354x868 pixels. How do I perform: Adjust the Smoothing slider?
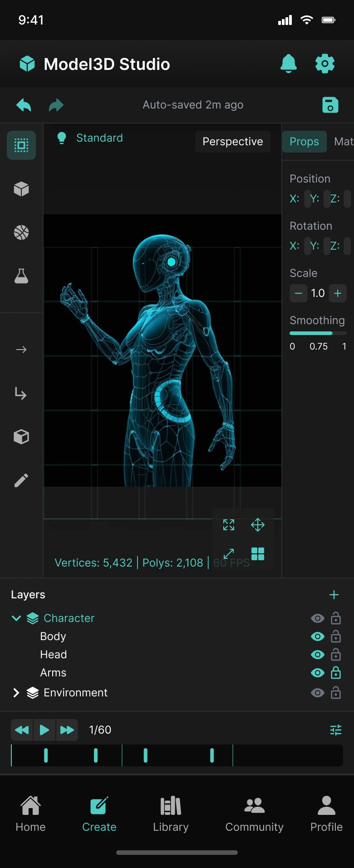coord(318,333)
